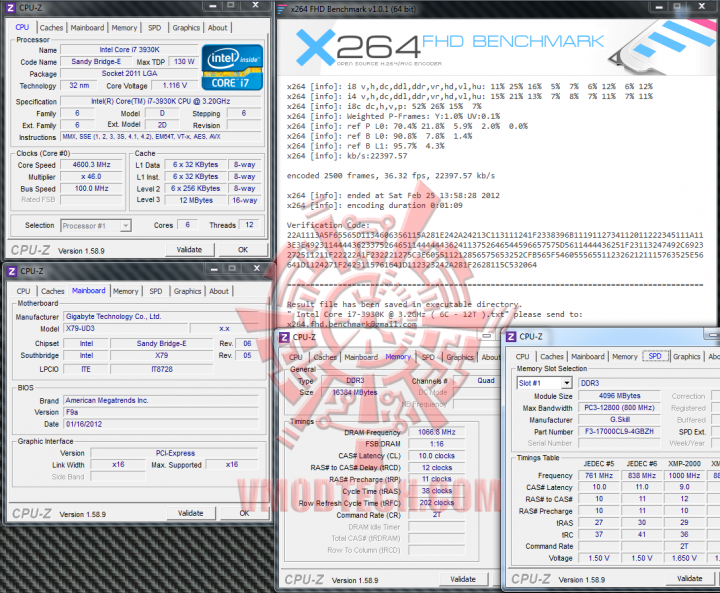The image size is (720, 593).
Task: Click the Level 3 cache 12 MBytes value
Action: [x=196, y=200]
